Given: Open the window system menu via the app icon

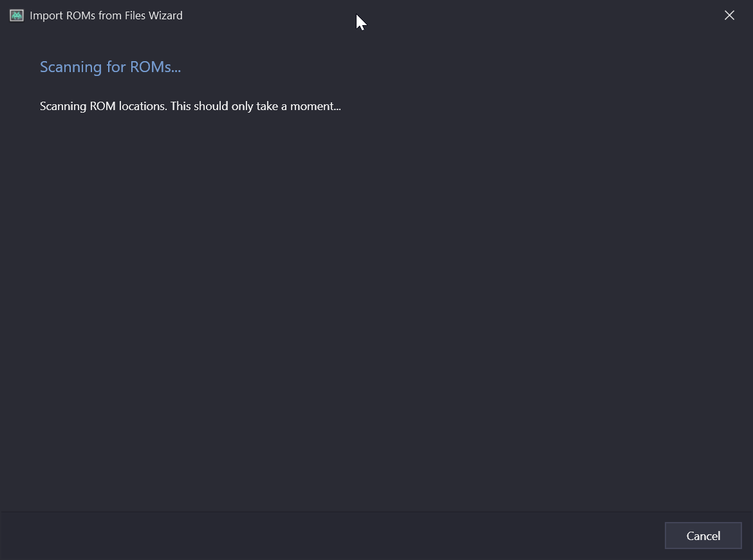Looking at the screenshot, I should (17, 15).
